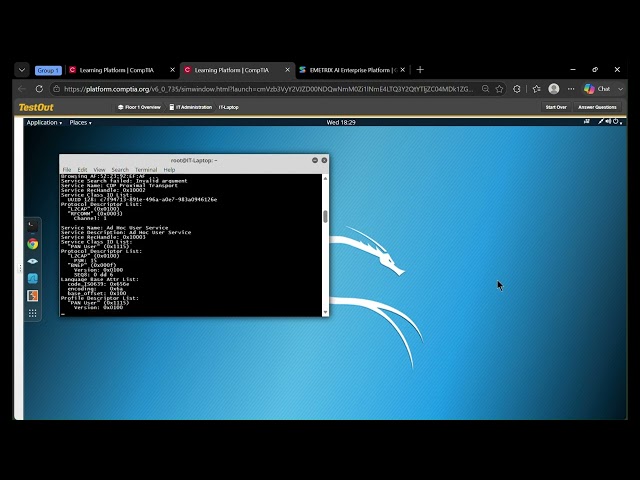Open the terminal File menu
This screenshot has height=480, width=640.
(x=67, y=170)
